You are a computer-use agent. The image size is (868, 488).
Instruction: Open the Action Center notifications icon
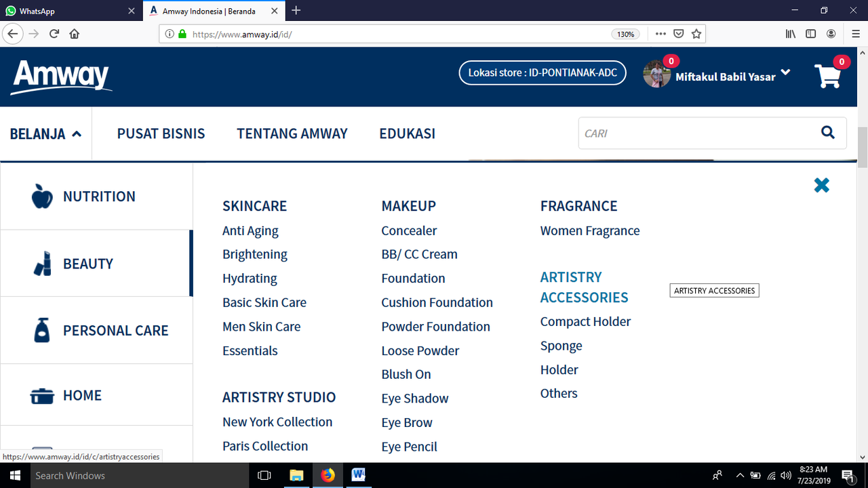pos(848,475)
